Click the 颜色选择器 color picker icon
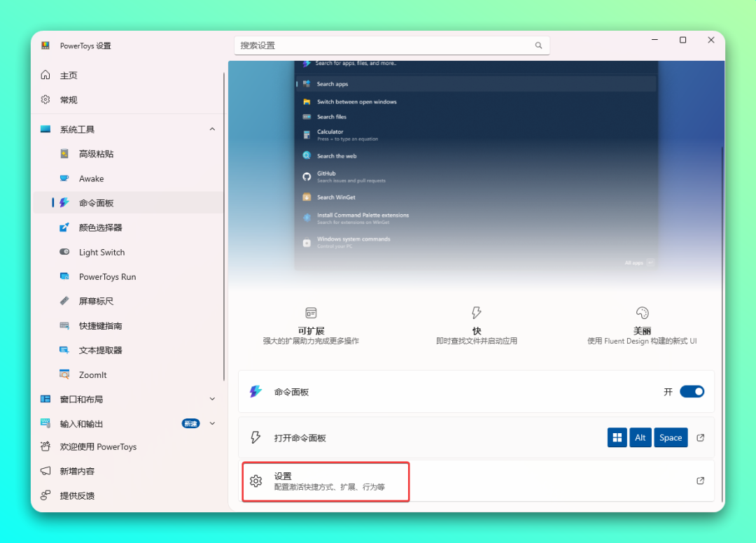This screenshot has height=543, width=756. (x=64, y=227)
